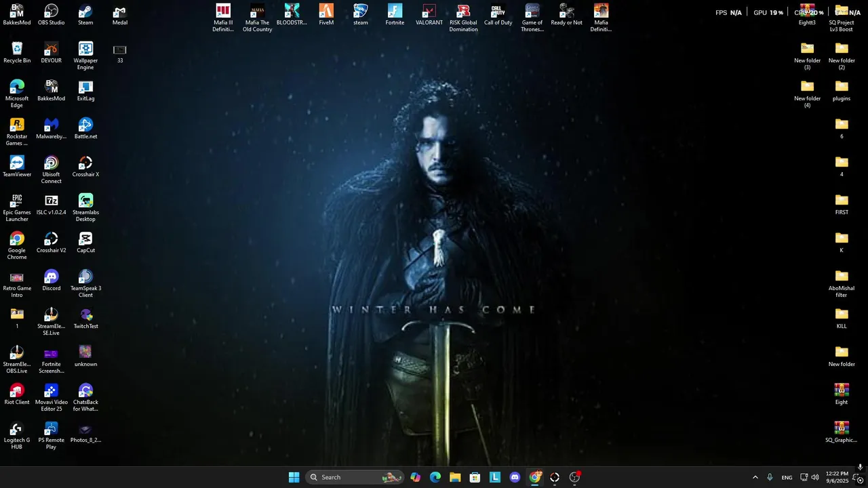Select the TwitchTest desktop icon
This screenshot has height=488, width=868.
85,319
